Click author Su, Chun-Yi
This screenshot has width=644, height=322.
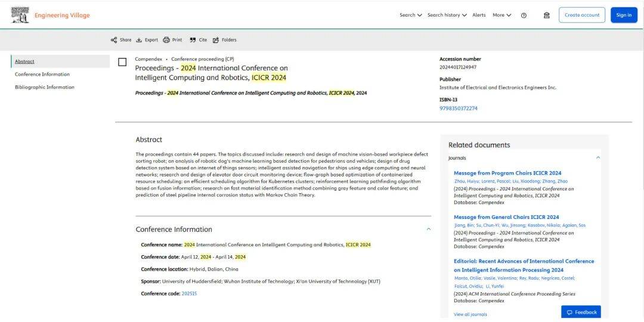(x=488, y=225)
